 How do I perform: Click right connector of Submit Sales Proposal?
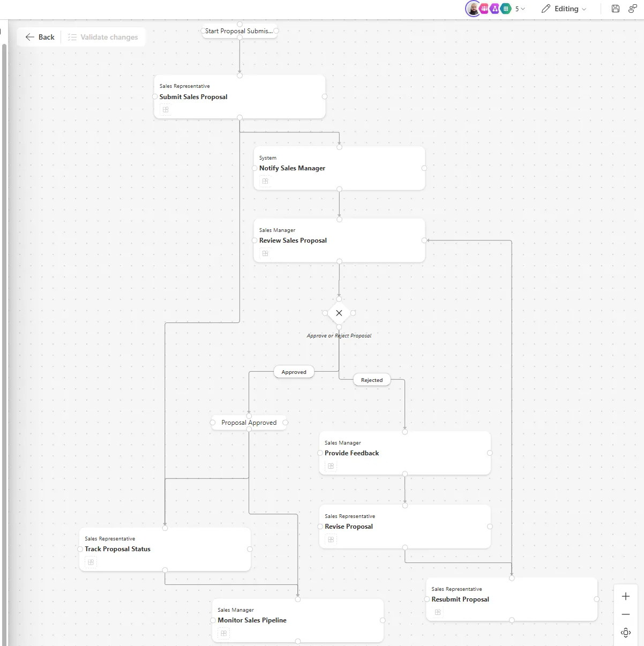[325, 96]
